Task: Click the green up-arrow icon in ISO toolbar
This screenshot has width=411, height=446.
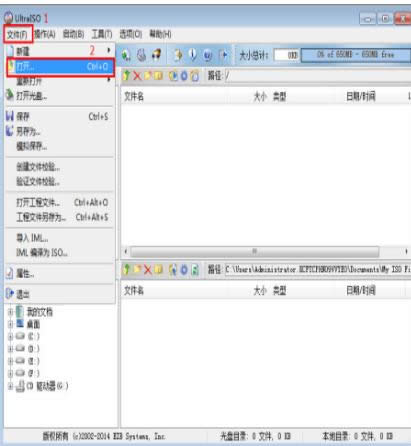Action: tap(126, 76)
